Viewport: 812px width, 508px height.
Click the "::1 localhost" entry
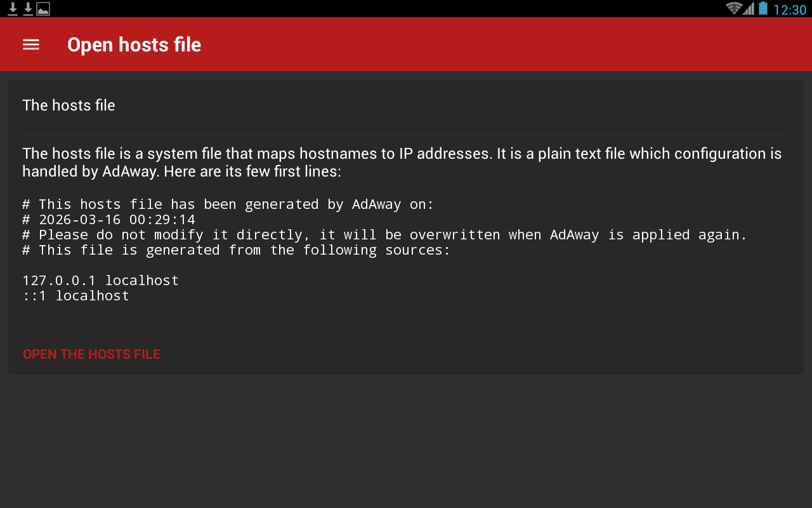click(x=75, y=296)
